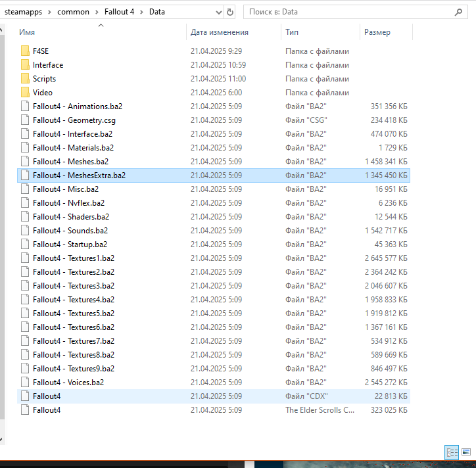Click the search magnifier icon

pyautogui.click(x=459, y=12)
